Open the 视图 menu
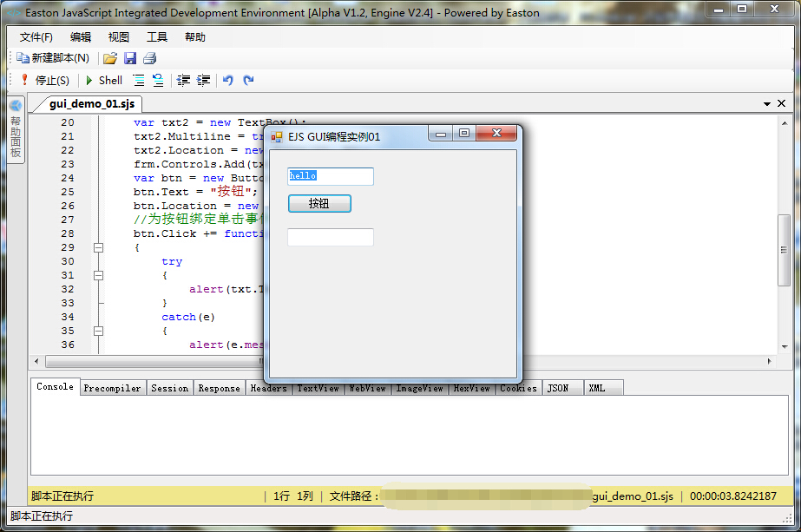This screenshot has width=801, height=532. pyautogui.click(x=119, y=37)
